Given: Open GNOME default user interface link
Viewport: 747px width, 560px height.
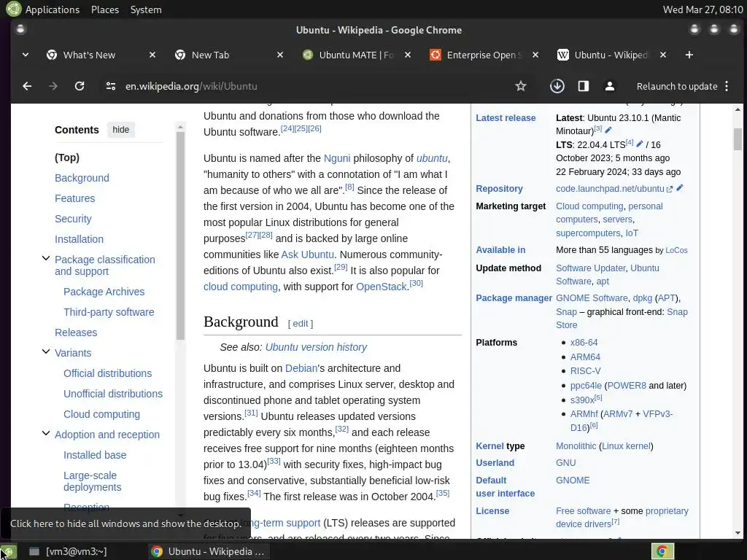Looking at the screenshot, I should pyautogui.click(x=573, y=481).
